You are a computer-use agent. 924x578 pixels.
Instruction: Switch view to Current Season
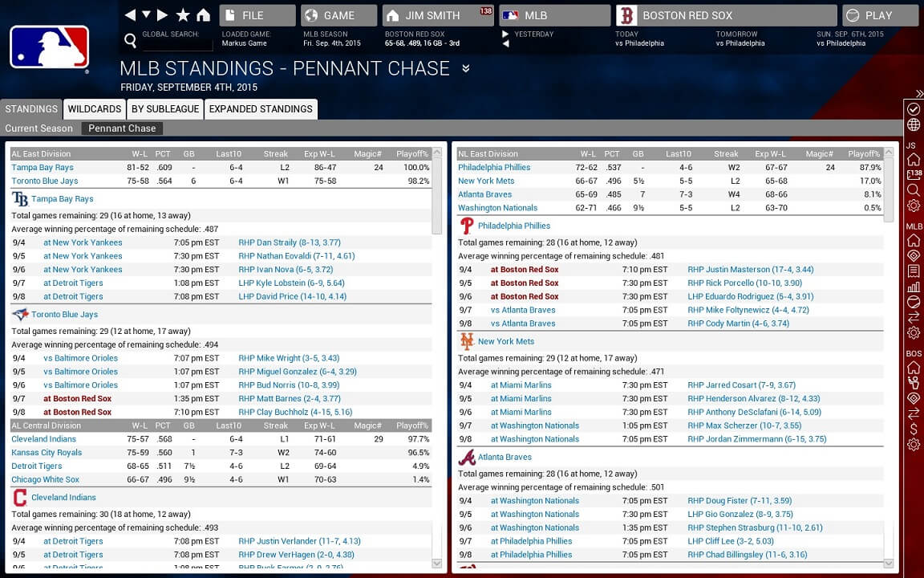(x=38, y=128)
